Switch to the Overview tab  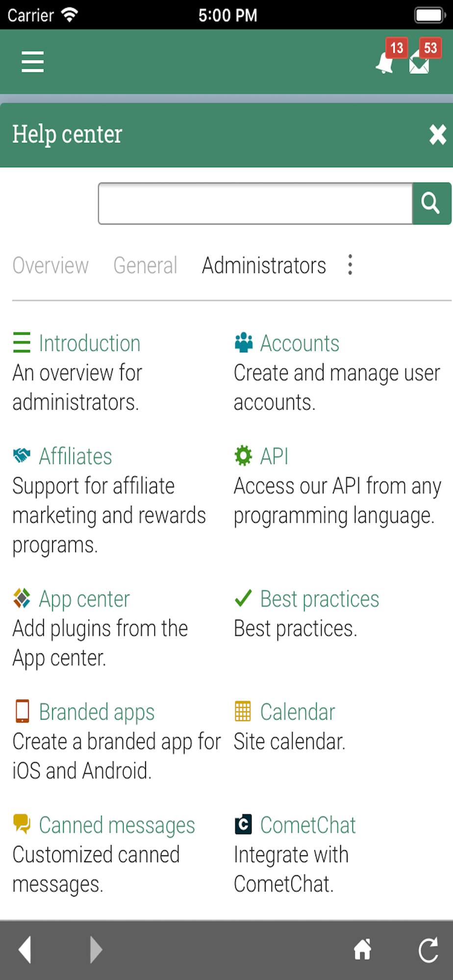click(50, 266)
